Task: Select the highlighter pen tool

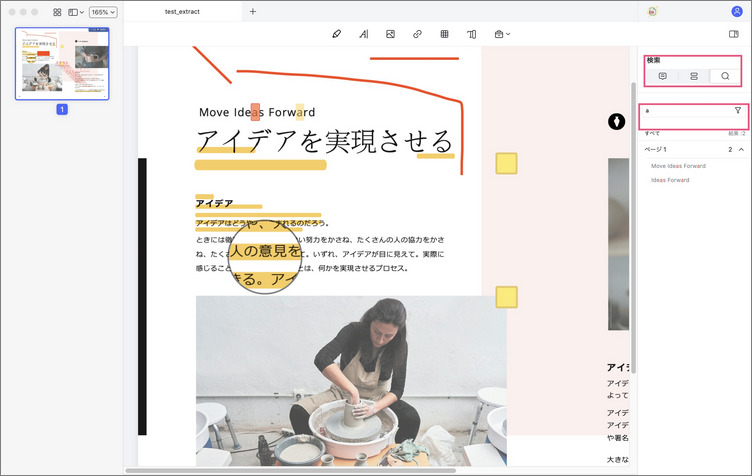Action: [337, 34]
